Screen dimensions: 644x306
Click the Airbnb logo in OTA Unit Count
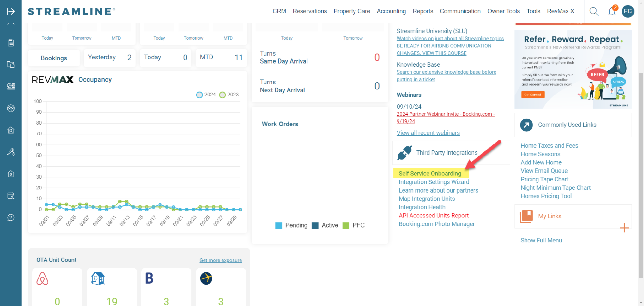(x=42, y=279)
